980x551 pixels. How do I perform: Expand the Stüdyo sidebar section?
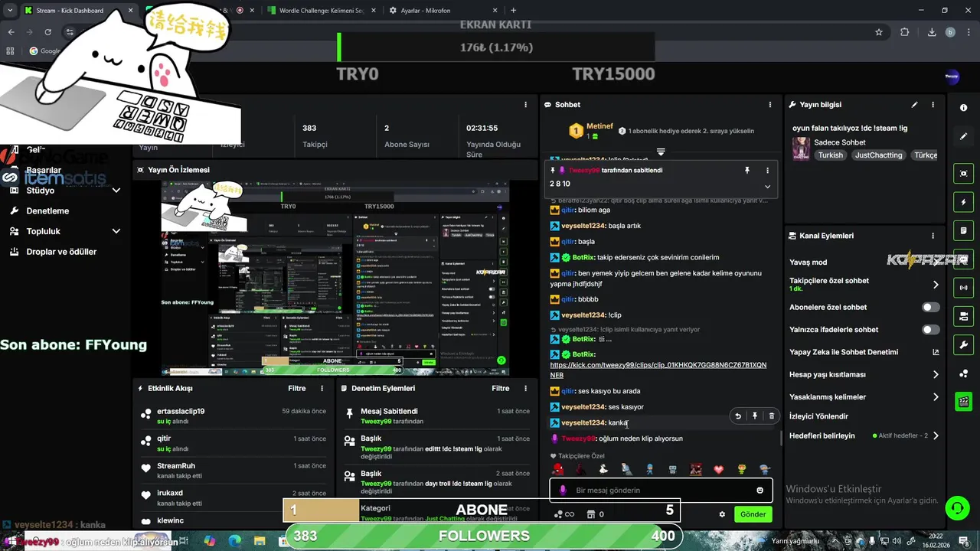tap(116, 191)
